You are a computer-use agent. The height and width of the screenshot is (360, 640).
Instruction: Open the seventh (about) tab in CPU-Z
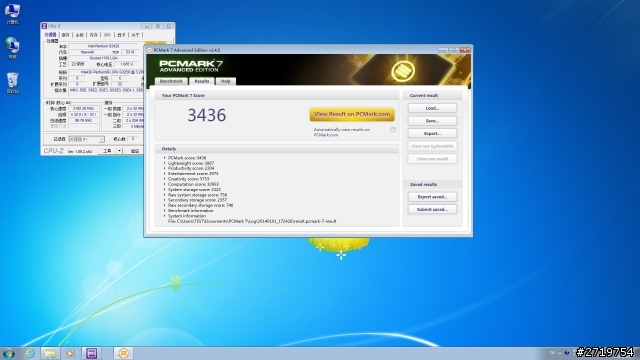click(x=135, y=35)
